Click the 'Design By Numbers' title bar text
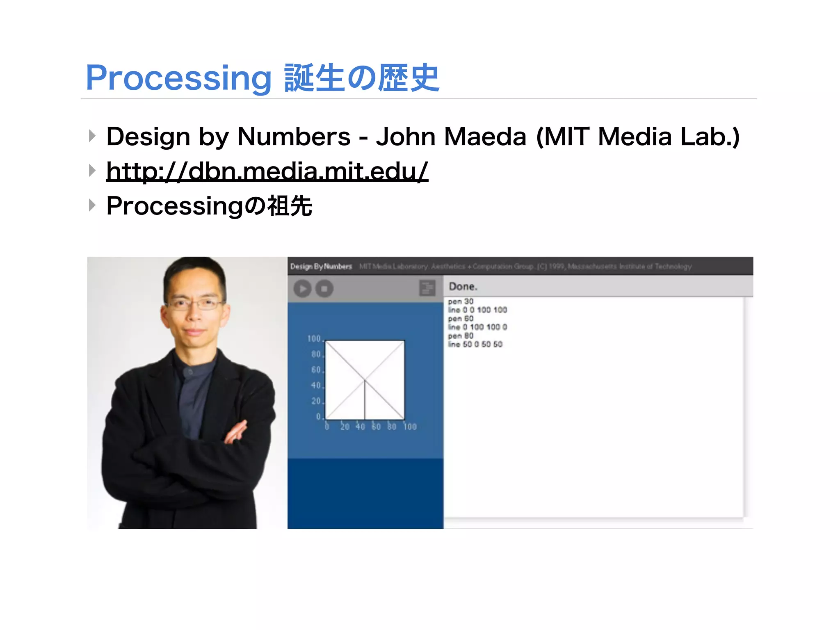Image resolution: width=840 pixels, height=630 pixels. click(x=321, y=266)
